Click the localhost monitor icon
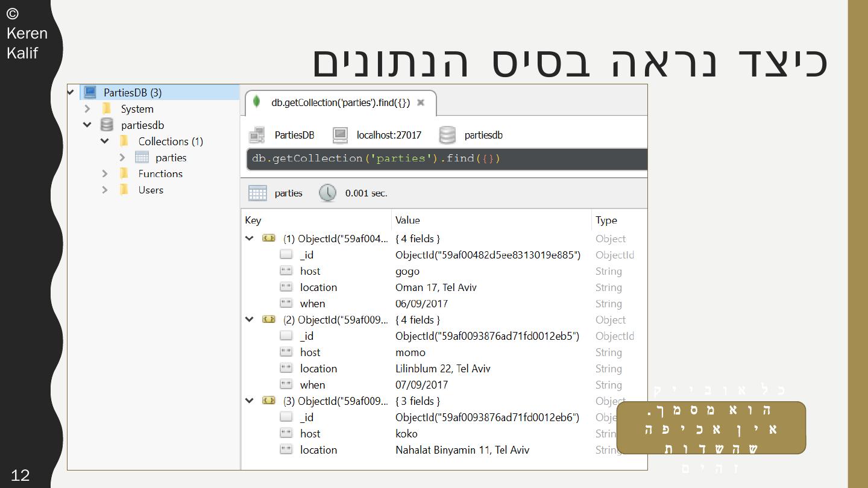The image size is (868, 488). pyautogui.click(x=340, y=135)
